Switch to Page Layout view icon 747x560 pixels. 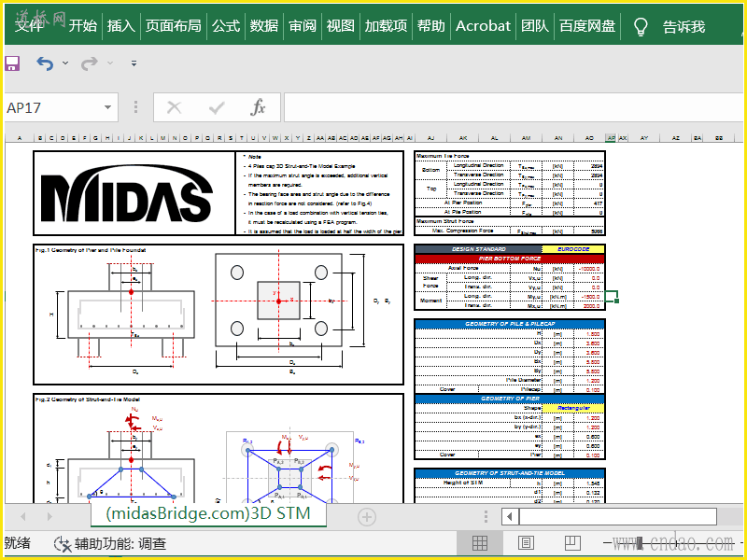526,543
